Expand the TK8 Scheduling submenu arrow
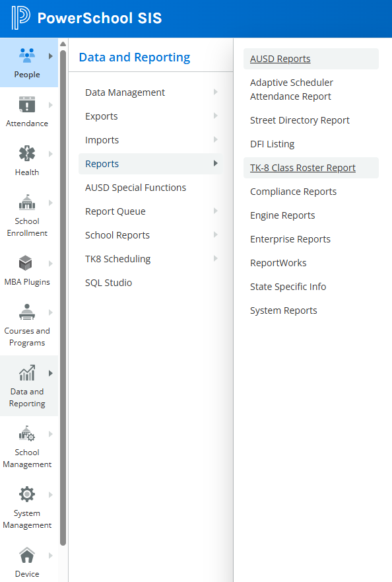 coord(216,258)
